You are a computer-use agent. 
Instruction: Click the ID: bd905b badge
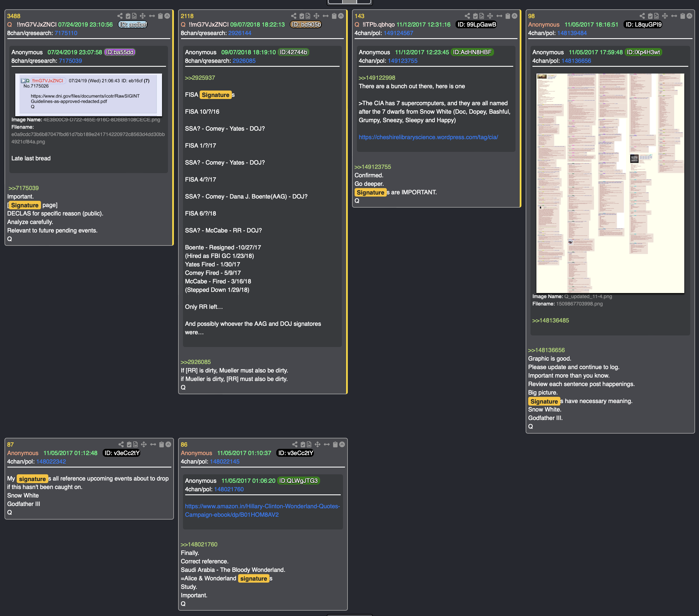306,25
